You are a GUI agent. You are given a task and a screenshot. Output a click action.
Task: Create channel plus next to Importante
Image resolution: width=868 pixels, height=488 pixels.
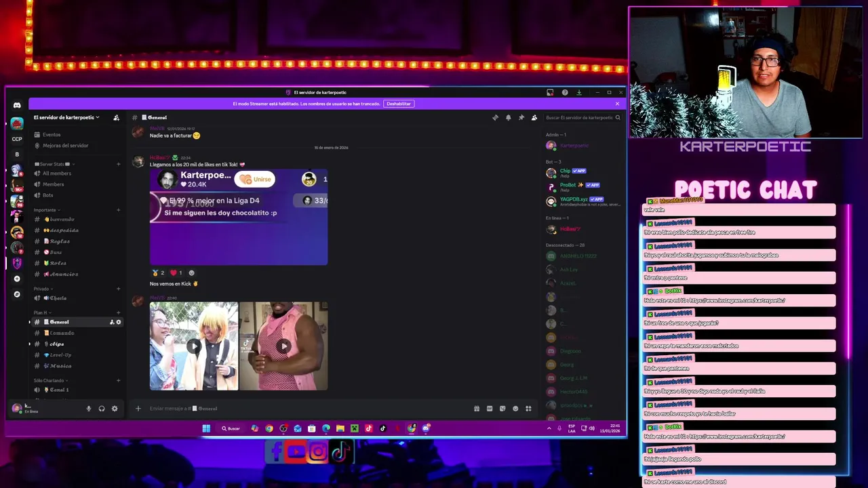tap(119, 210)
